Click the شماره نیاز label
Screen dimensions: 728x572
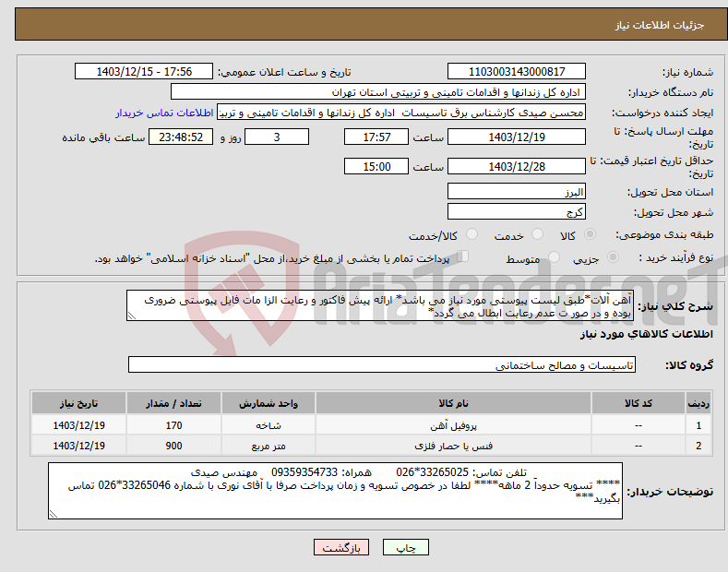tap(687, 72)
